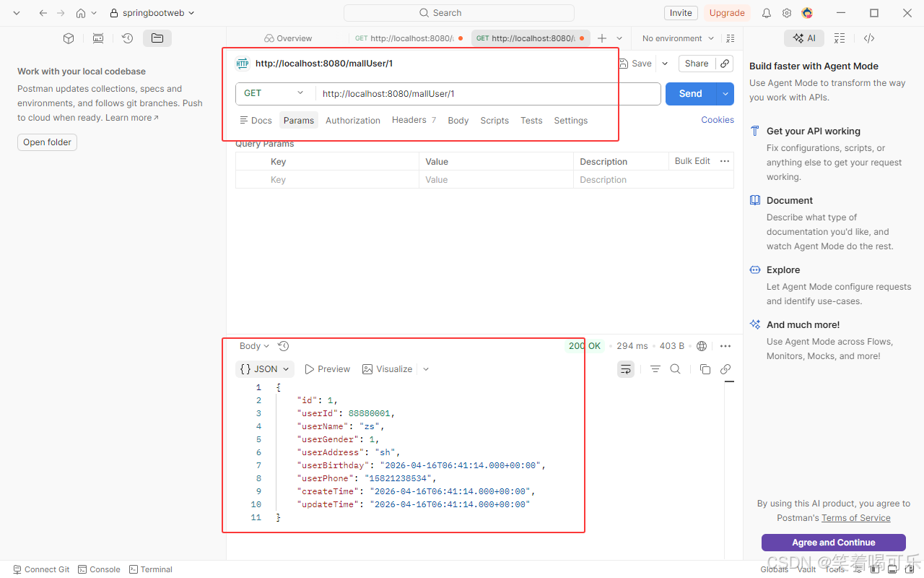Copy the request link beside Share

point(725,64)
